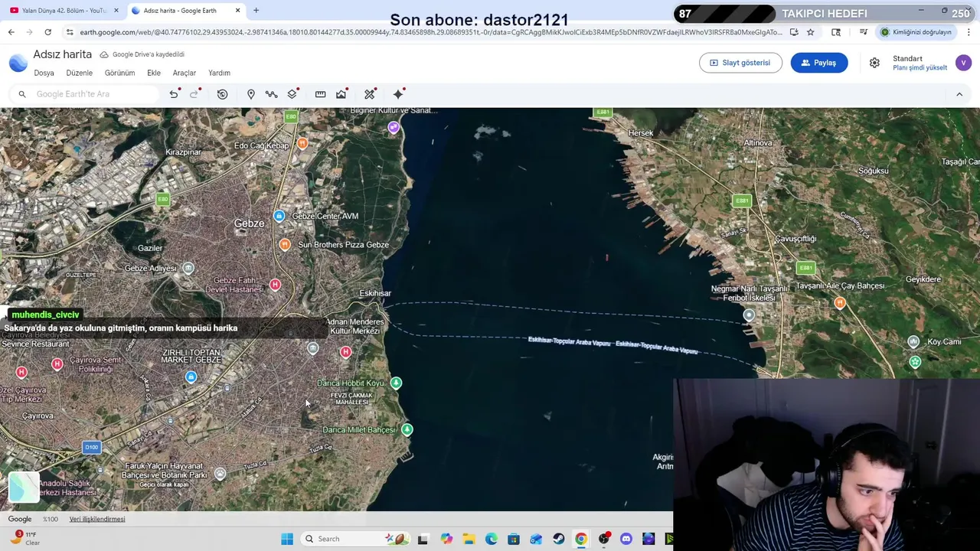The image size is (980, 551).
Task: Open Chrome three-dot menu
Action: tap(969, 32)
